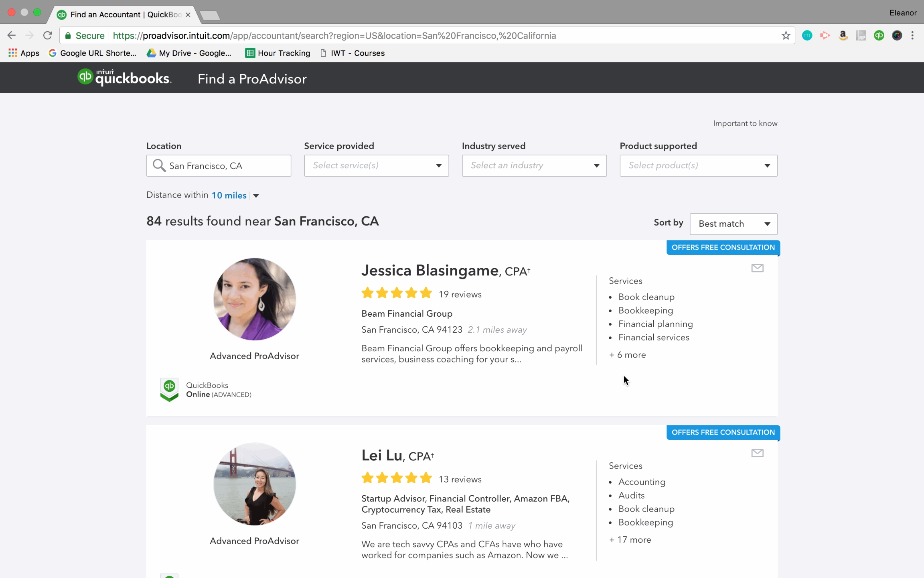Screen dimensions: 924x578
Task: Click Lei Lu's '1 mile away' text
Action: 492,526
